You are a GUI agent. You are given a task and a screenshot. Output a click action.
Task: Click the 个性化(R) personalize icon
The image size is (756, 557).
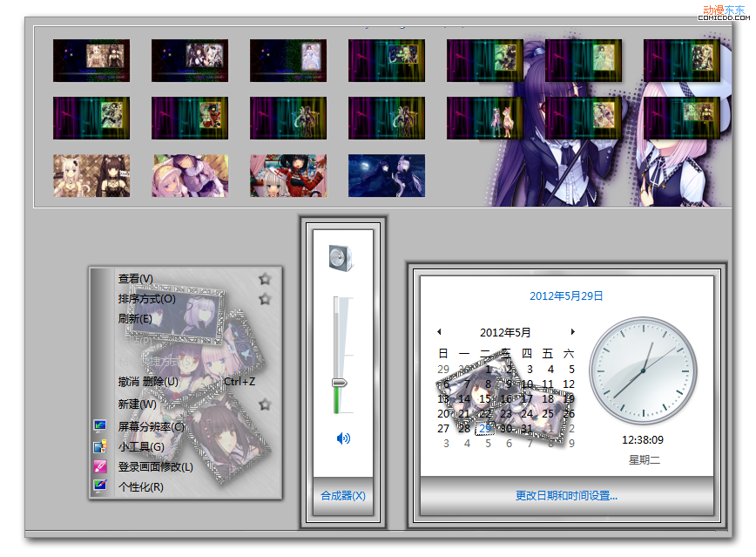coord(100,486)
